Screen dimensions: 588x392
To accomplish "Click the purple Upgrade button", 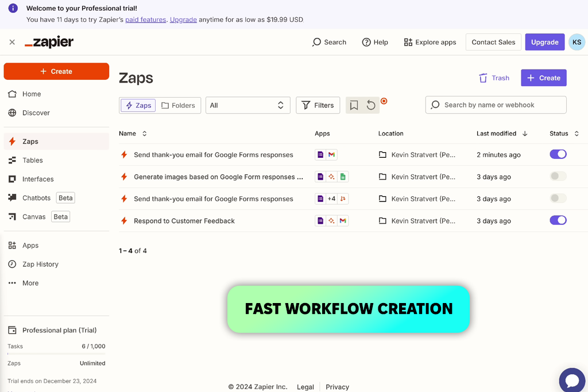I will [x=544, y=42].
